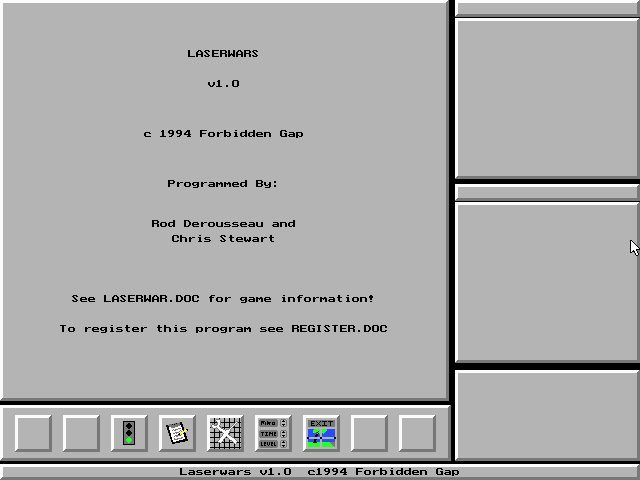Click the rightmost empty toolbar slot
Viewport: 640px width, 480px height.
(x=417, y=433)
